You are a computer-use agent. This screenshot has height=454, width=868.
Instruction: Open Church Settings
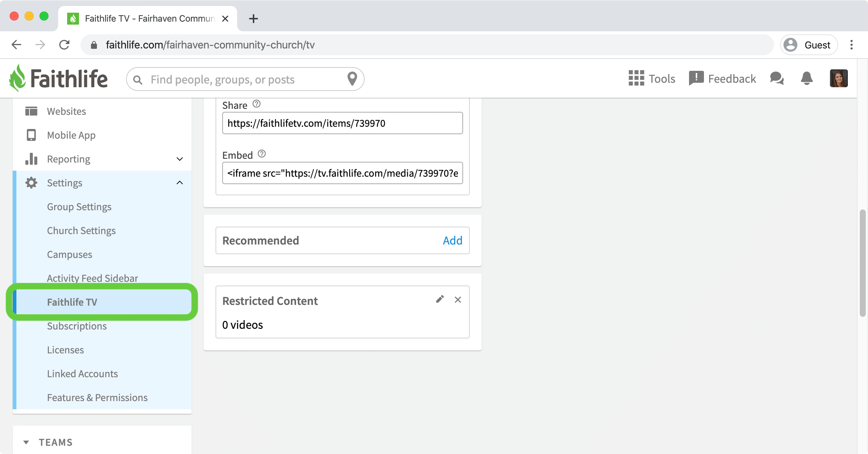coord(81,230)
